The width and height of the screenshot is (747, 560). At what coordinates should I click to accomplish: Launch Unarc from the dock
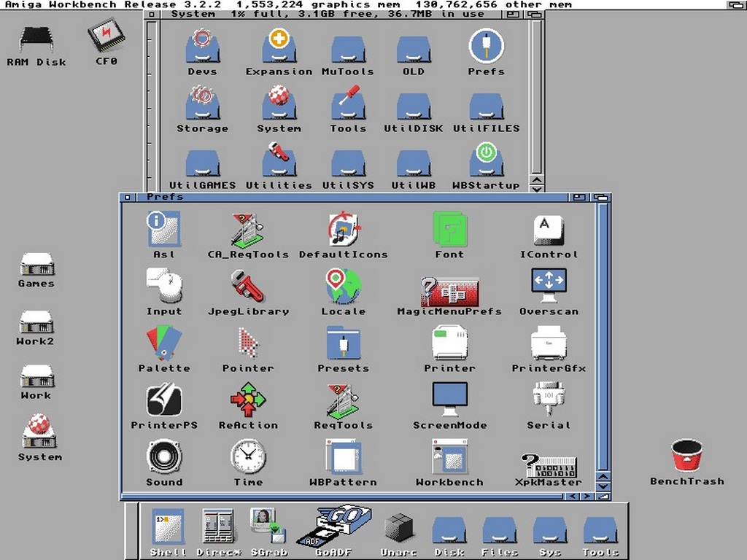(398, 528)
